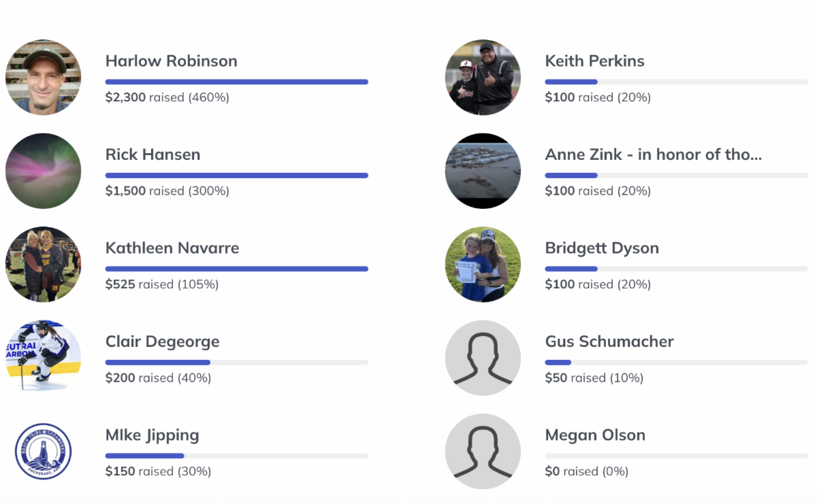This screenshot has height=504, width=817.
Task: Select the Megan Olson name link
Action: pyautogui.click(x=594, y=435)
